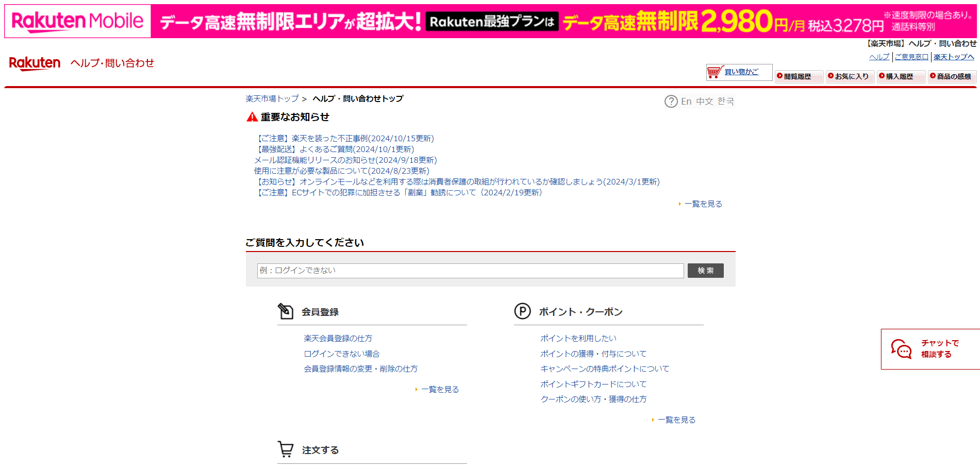The width and height of the screenshot is (980, 468).
Task: Open notice メール認証機能リリースのお知らせ
Action: click(x=345, y=160)
